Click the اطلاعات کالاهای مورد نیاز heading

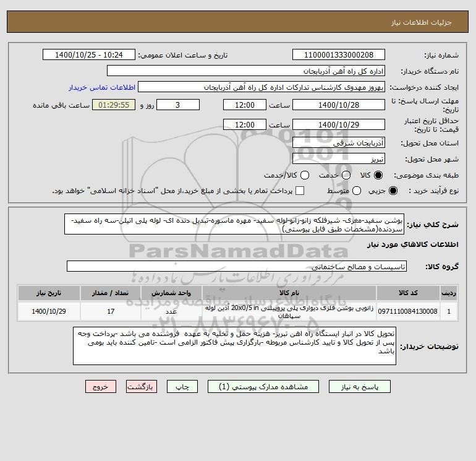click(x=412, y=244)
